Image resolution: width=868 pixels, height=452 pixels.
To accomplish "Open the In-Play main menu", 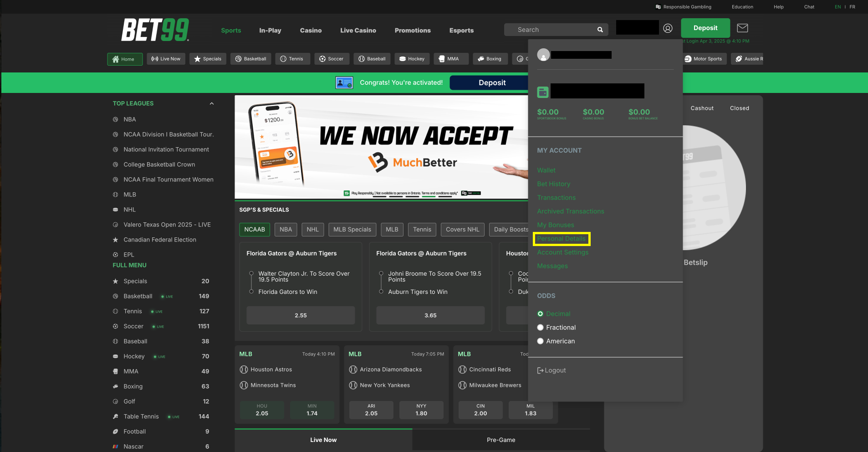I will 270,31.
